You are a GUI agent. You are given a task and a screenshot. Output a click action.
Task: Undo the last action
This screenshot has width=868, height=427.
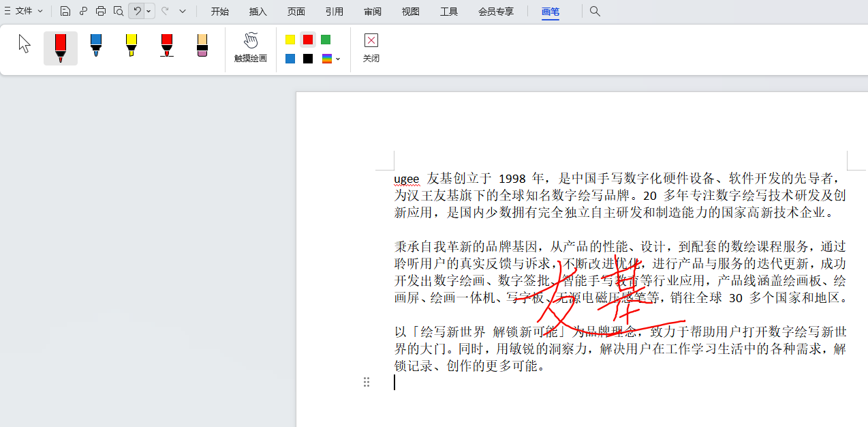[x=136, y=11]
